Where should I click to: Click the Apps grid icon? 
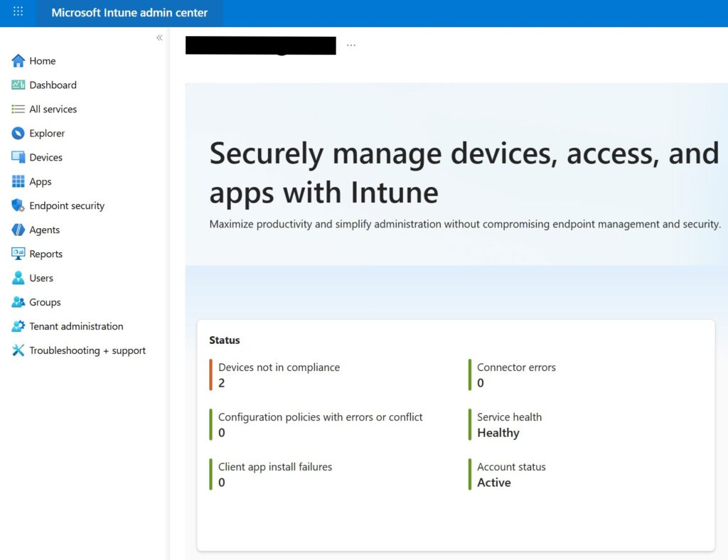[x=18, y=182]
